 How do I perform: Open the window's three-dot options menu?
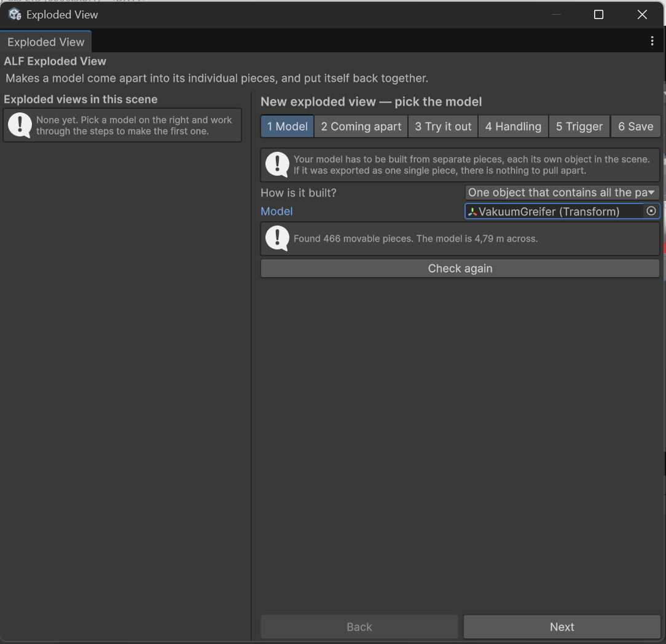tap(652, 41)
